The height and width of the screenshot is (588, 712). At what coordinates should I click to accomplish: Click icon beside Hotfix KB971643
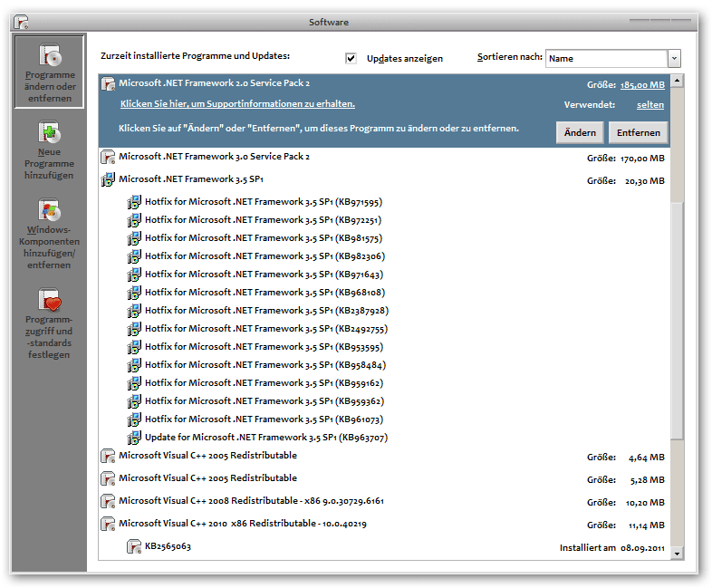pos(134,275)
